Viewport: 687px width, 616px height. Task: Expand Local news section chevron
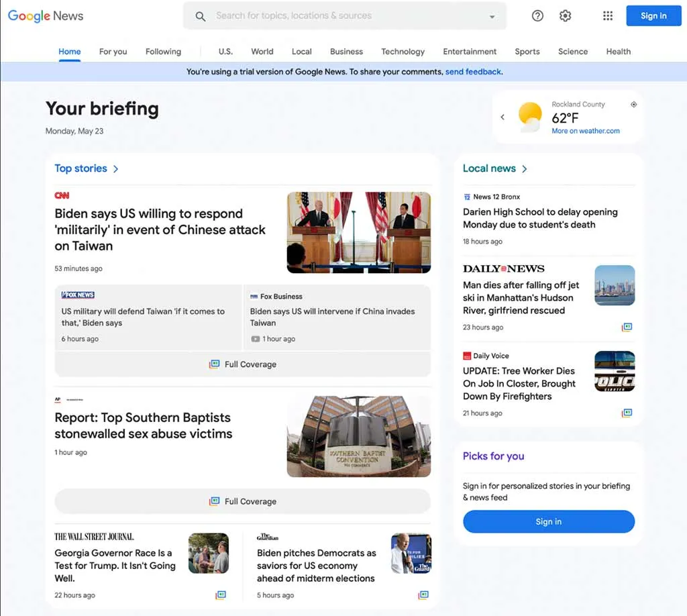(525, 169)
